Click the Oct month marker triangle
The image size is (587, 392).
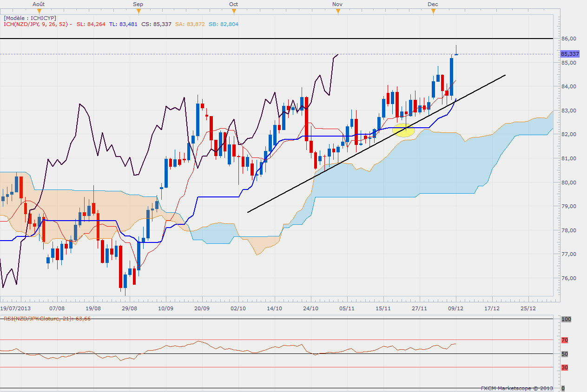pyautogui.click(x=233, y=11)
